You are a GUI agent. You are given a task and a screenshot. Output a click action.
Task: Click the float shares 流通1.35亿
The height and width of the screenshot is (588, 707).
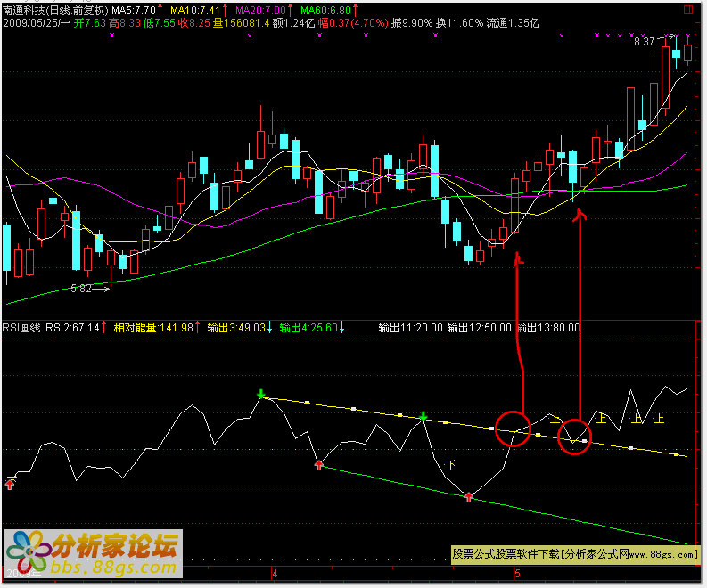click(514, 23)
